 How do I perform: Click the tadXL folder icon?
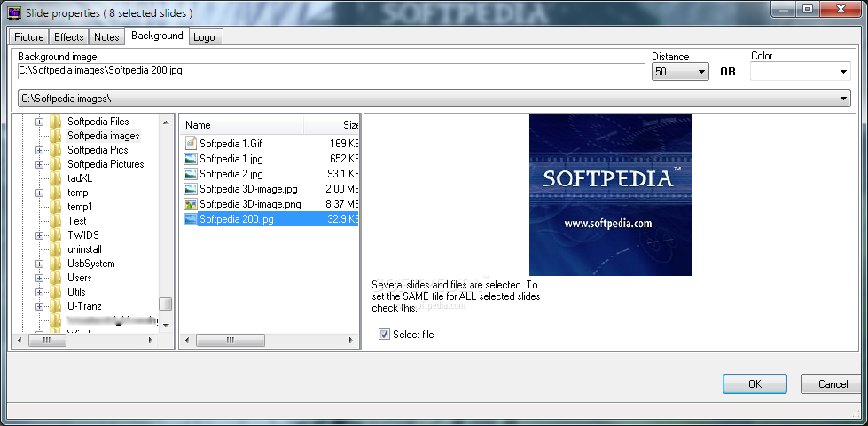pos(55,178)
